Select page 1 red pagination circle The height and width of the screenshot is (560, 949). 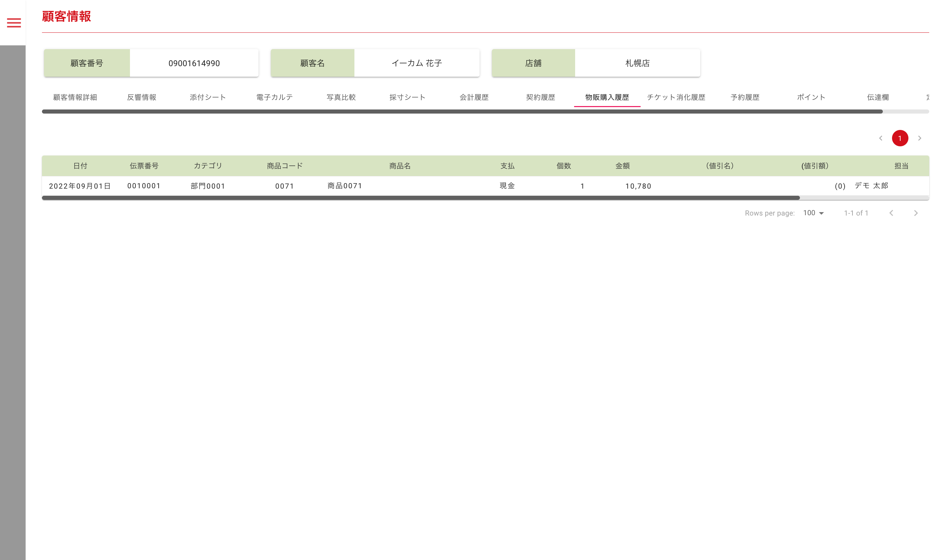coord(900,138)
